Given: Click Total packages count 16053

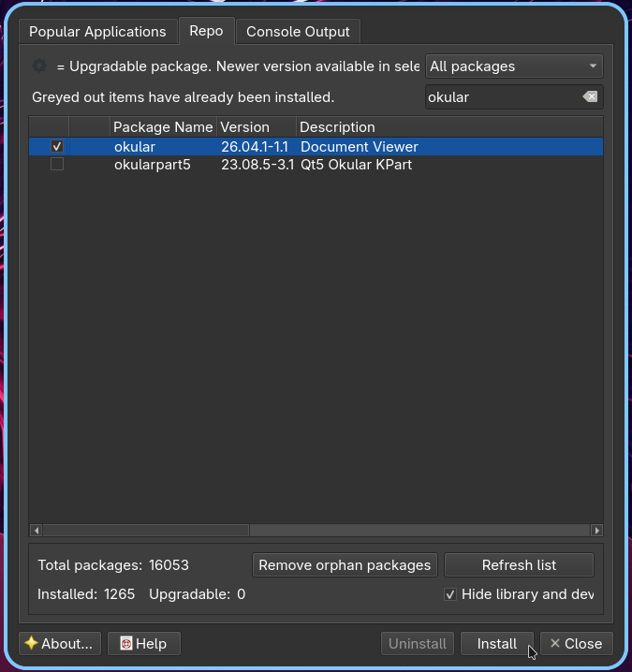Looking at the screenshot, I should pos(169,565).
